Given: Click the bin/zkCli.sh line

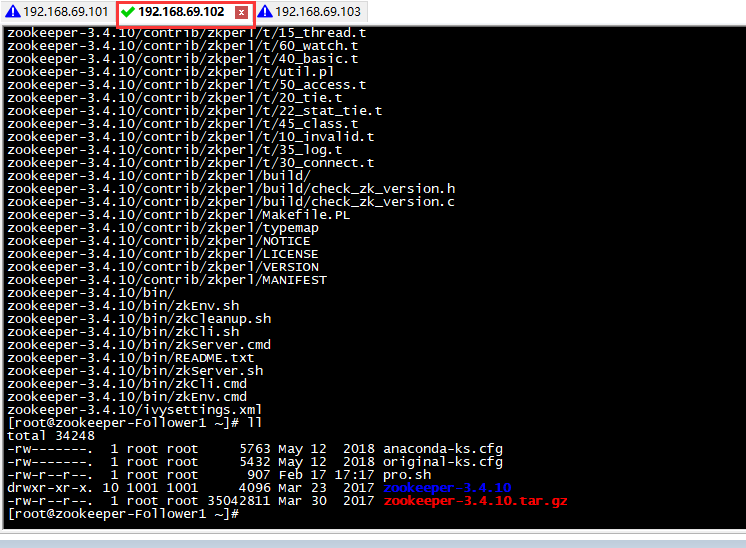Looking at the screenshot, I should (123, 332).
